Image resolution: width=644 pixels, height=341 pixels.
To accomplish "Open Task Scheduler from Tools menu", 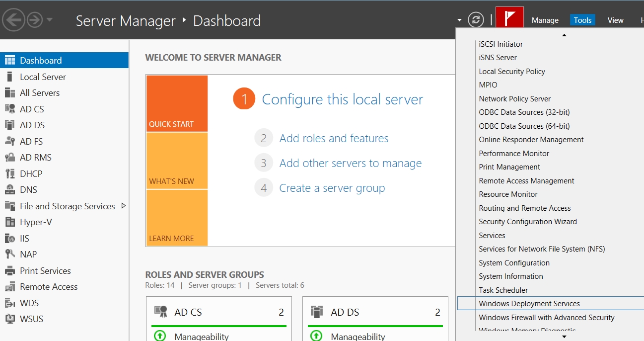I will 503,290.
